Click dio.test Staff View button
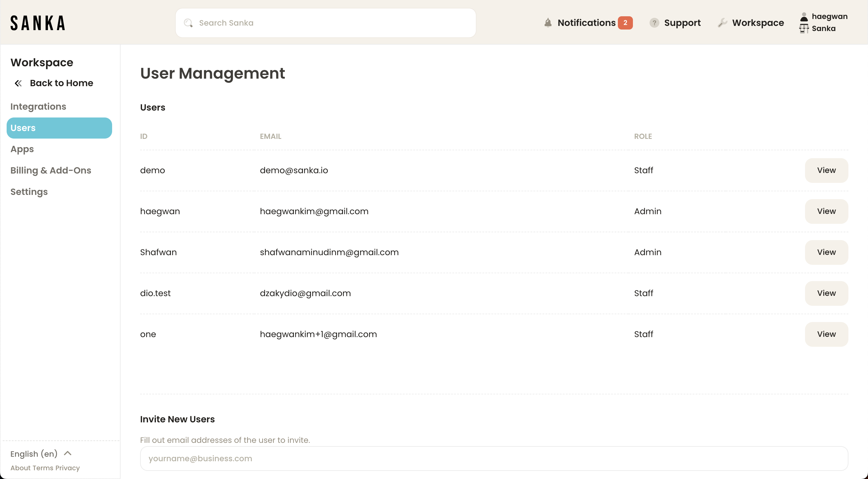 coord(826,293)
